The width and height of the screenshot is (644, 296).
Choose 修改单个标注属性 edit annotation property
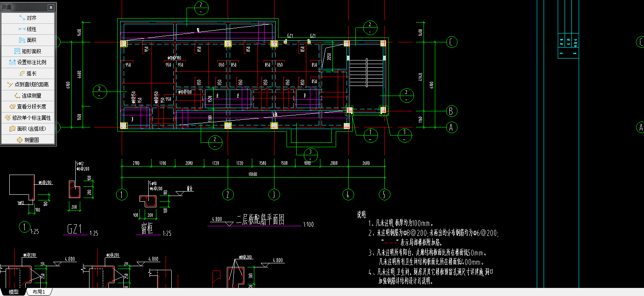point(28,118)
